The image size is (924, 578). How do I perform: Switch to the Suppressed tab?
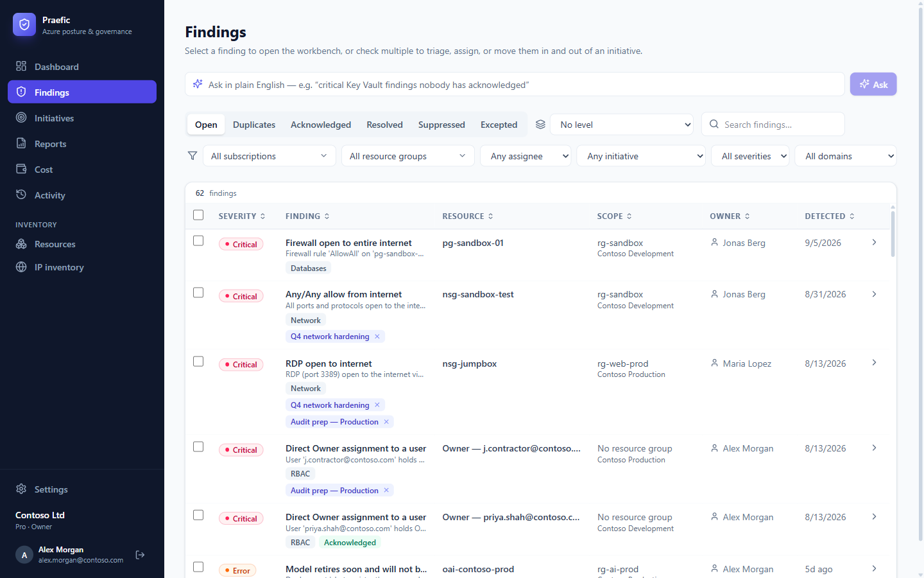[441, 125]
